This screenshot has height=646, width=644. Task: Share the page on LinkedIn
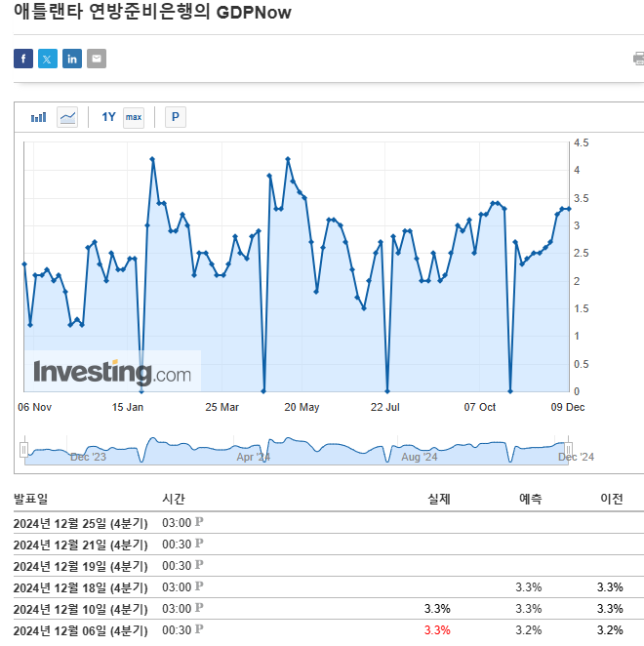coord(72,59)
